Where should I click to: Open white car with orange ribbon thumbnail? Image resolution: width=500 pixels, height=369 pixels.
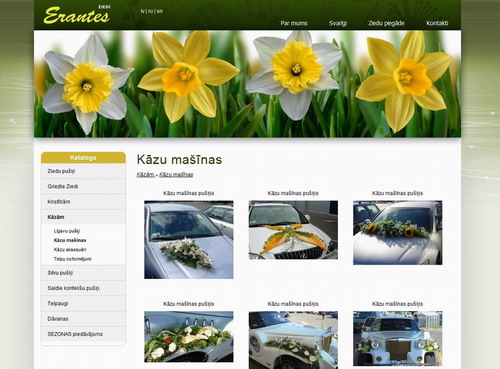[293, 230]
